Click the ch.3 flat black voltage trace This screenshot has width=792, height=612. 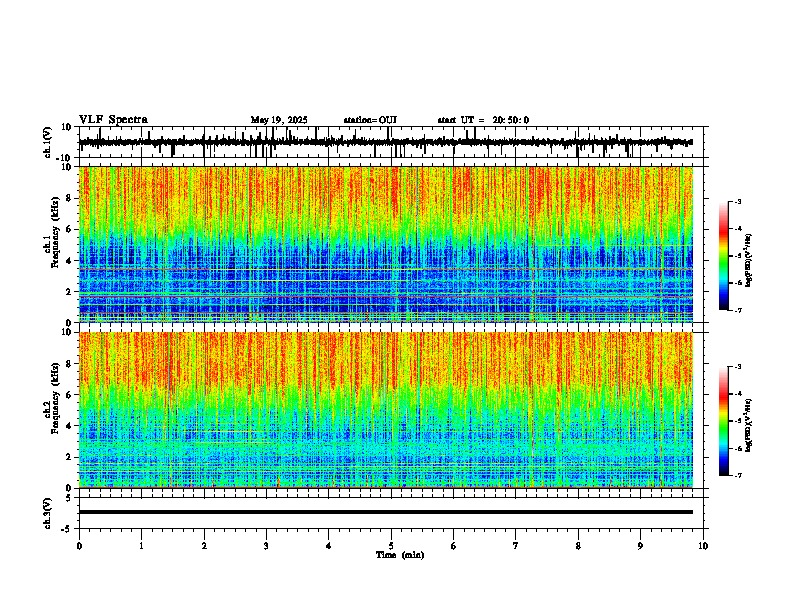[386, 512]
